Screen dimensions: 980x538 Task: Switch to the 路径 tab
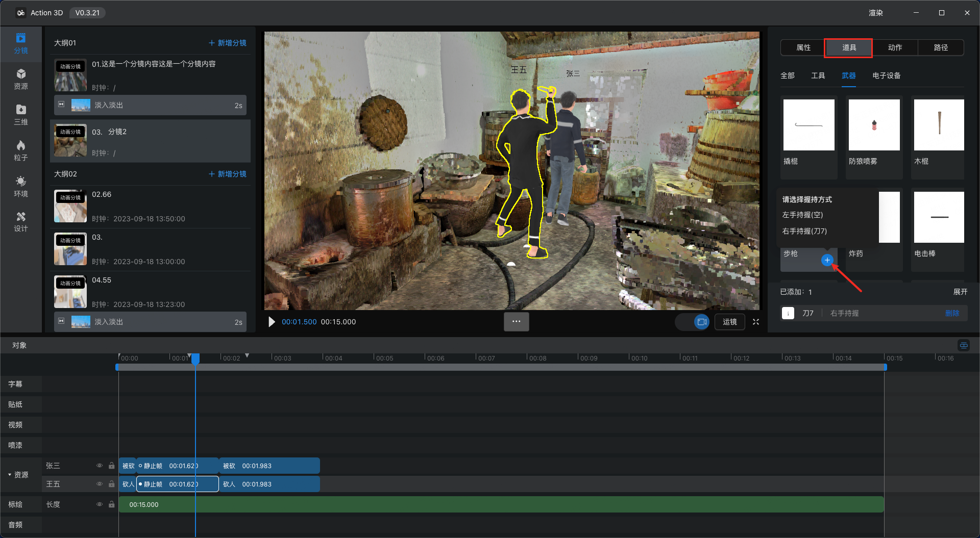[941, 47]
